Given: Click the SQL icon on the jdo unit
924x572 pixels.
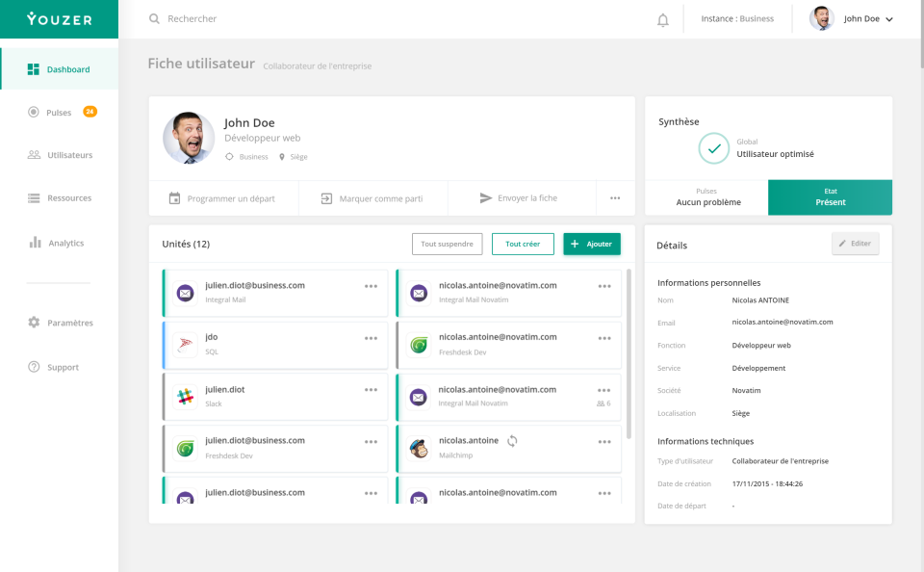Looking at the screenshot, I should [185, 344].
